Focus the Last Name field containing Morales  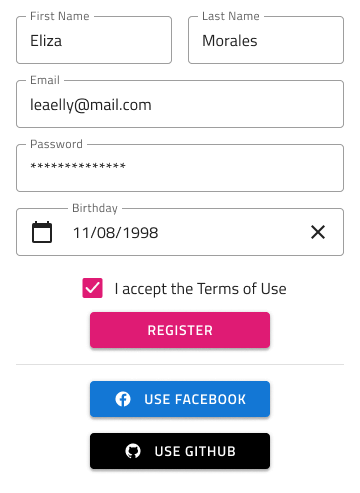266,40
